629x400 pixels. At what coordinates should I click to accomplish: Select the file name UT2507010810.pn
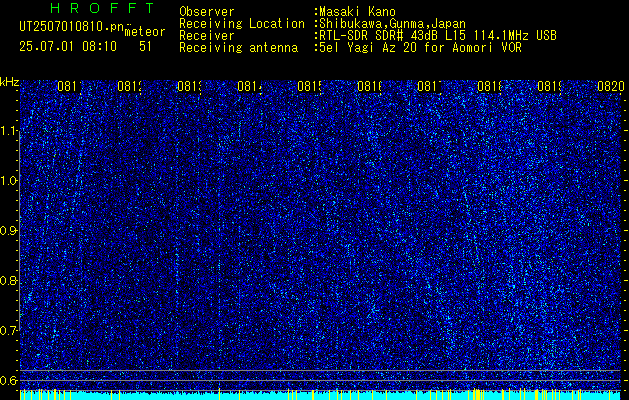point(72,27)
